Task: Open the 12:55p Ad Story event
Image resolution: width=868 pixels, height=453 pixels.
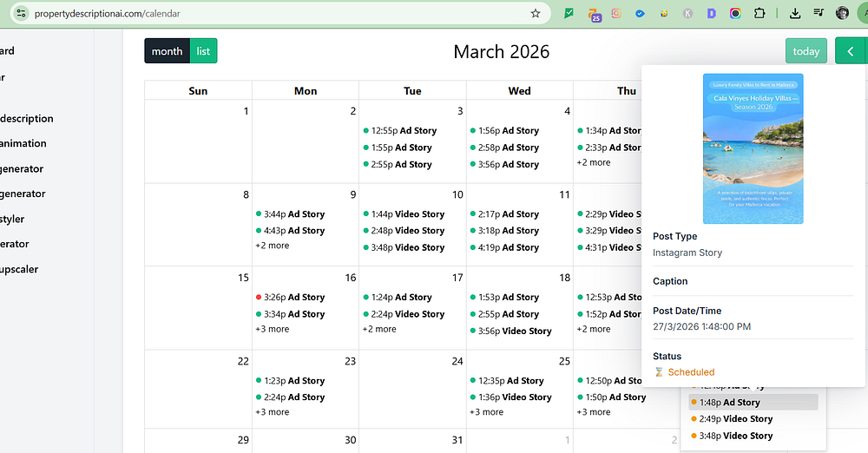Action: [399, 131]
